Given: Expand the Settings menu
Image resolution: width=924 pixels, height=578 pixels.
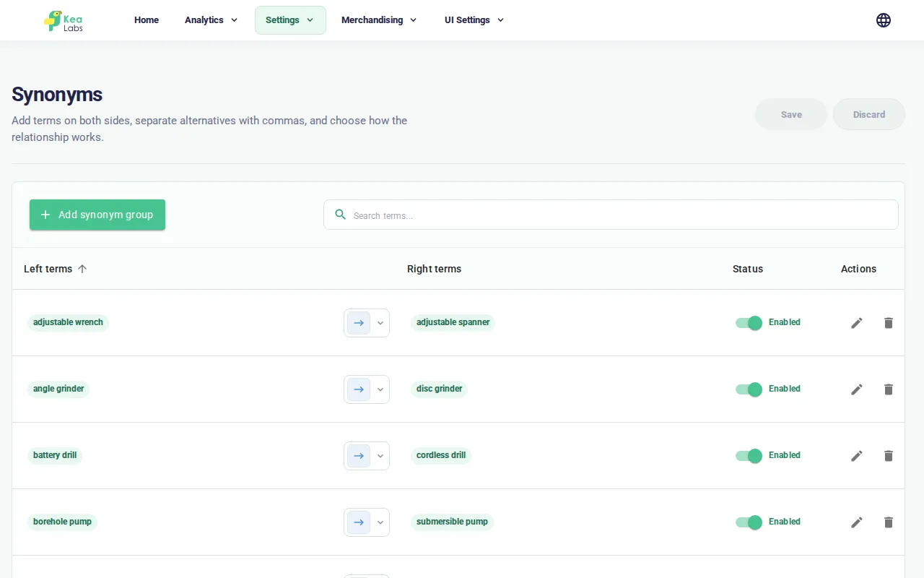Looking at the screenshot, I should 290,20.
